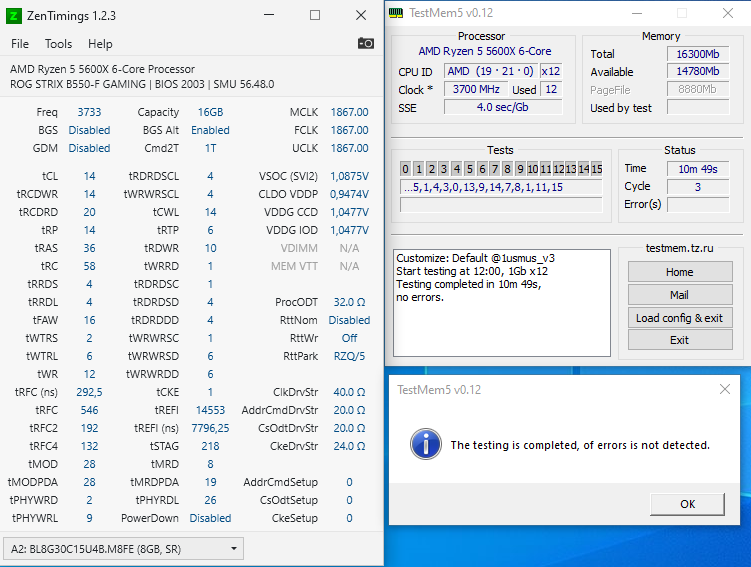Select test number 15 box in Tests
Viewport: 751px width, 567px height.
[596, 169]
